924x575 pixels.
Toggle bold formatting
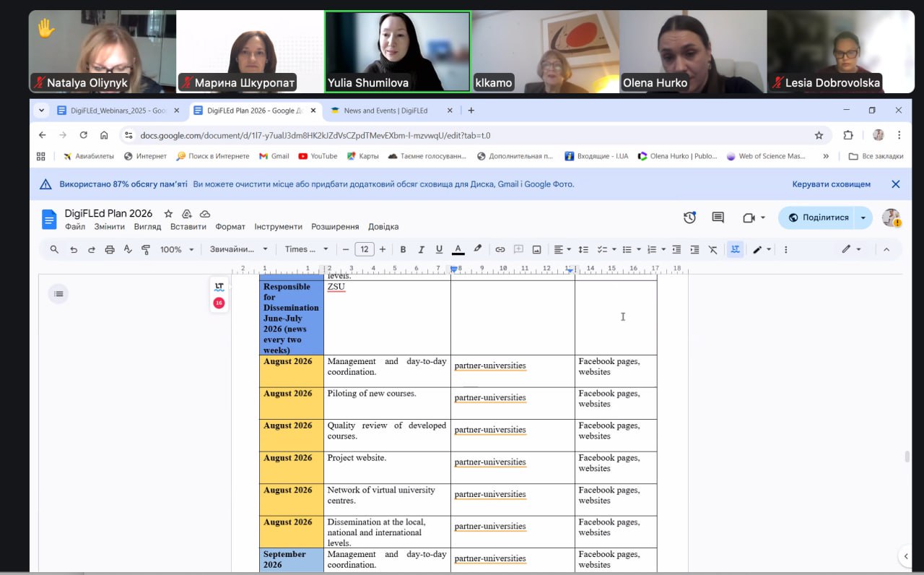coord(403,249)
